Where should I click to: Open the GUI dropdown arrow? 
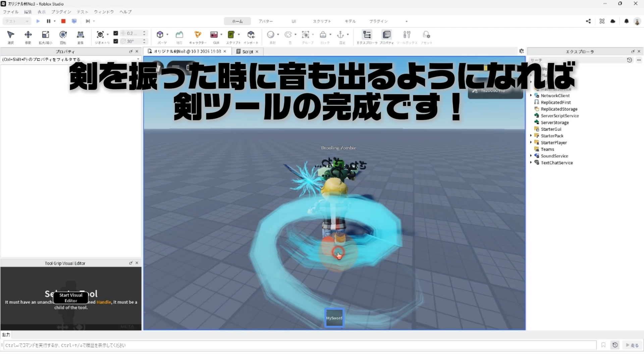pyautogui.click(x=221, y=35)
